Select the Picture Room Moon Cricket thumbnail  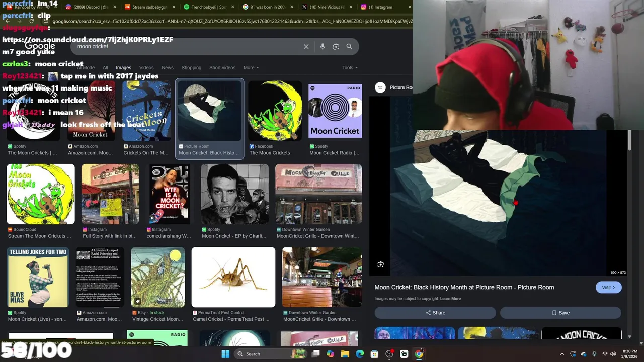click(x=209, y=111)
